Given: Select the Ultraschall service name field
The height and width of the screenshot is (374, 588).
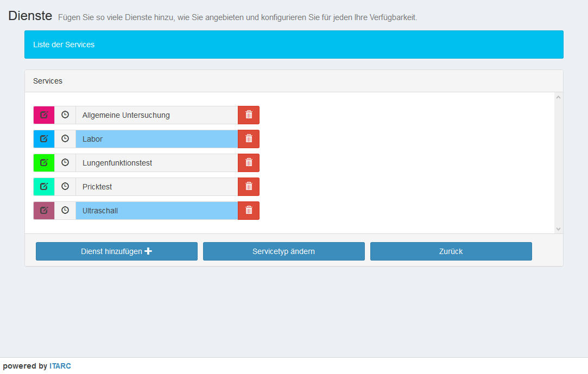Looking at the screenshot, I should click(x=156, y=211).
